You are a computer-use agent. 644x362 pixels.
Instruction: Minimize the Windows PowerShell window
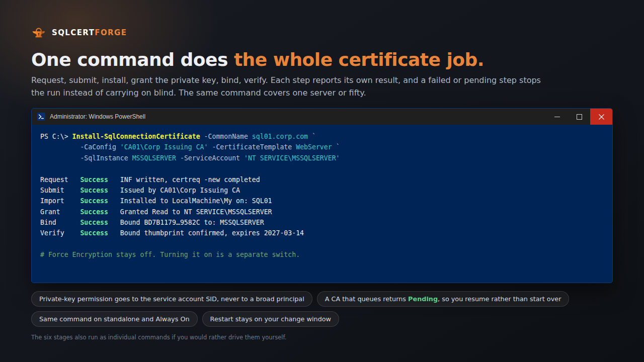(x=557, y=117)
